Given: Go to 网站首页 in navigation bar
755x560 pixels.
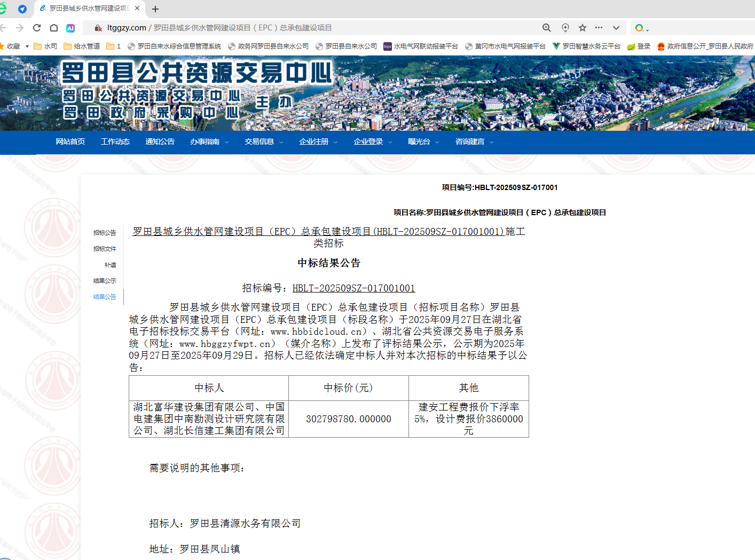Looking at the screenshot, I should (x=70, y=142).
